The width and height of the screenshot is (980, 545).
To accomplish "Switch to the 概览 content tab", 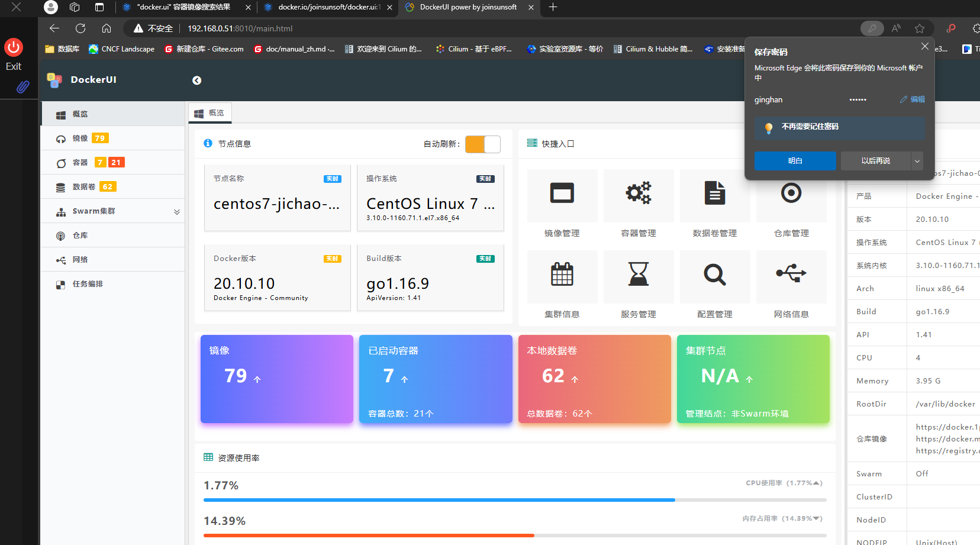I will pyautogui.click(x=210, y=113).
